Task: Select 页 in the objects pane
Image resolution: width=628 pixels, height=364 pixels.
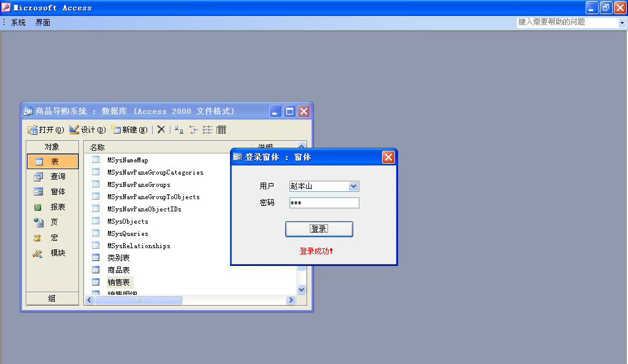Action: tap(53, 222)
